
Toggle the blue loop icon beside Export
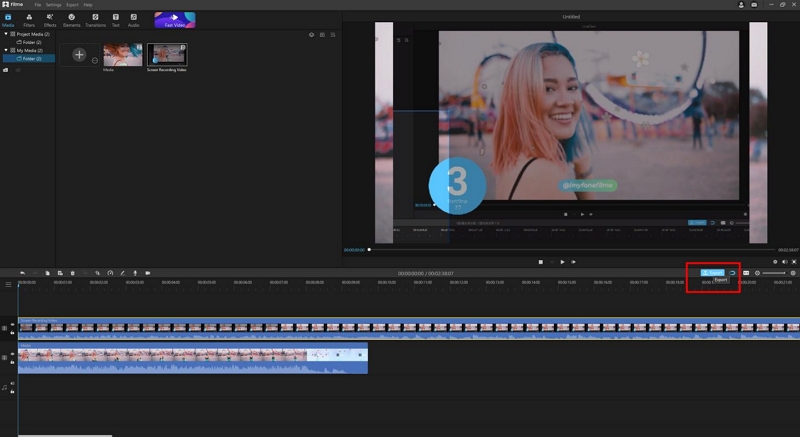coord(732,273)
